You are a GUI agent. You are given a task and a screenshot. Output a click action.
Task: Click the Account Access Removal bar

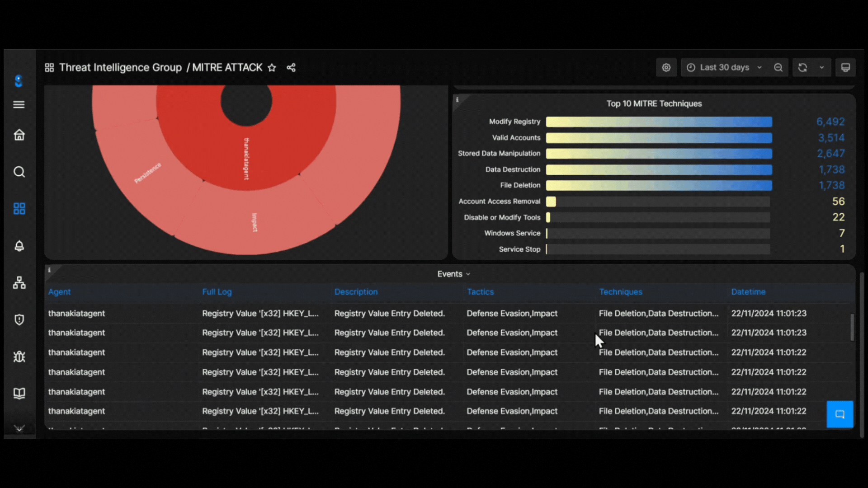(551, 202)
